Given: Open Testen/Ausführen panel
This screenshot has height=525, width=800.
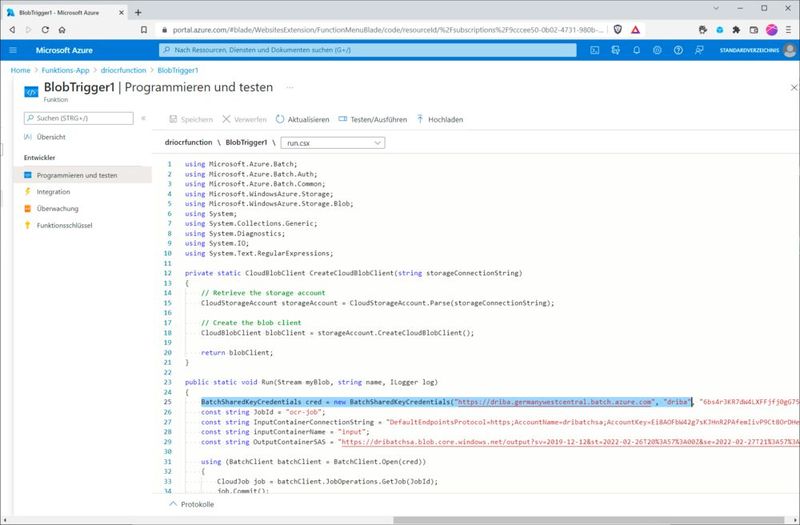Looking at the screenshot, I should tap(373, 119).
